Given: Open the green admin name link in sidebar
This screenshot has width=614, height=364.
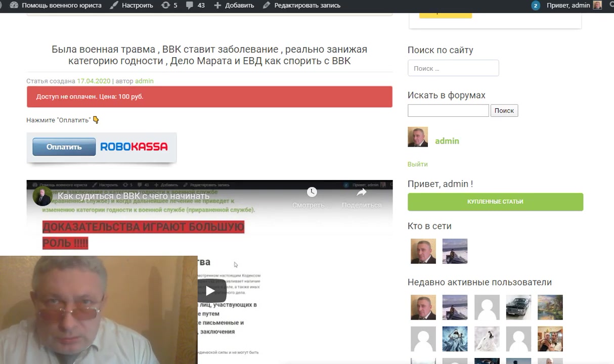Looking at the screenshot, I should point(447,141).
